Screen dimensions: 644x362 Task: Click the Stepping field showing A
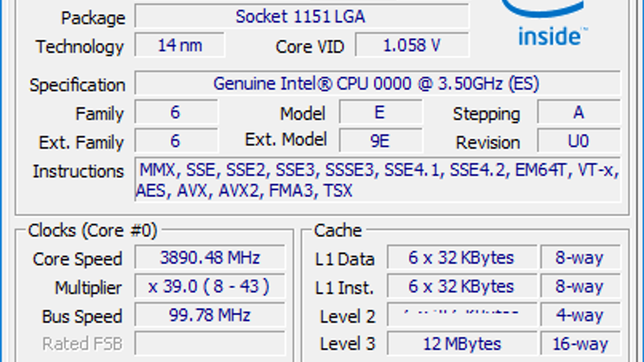578,113
